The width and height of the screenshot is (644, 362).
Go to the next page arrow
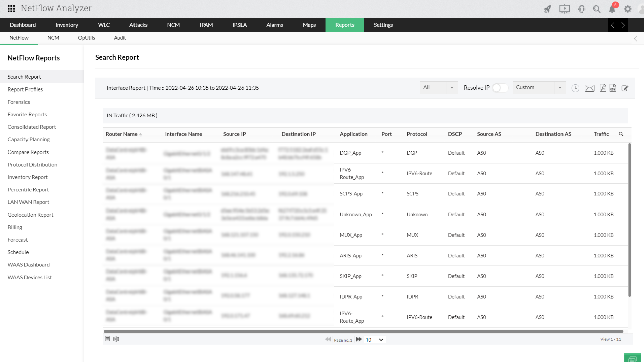click(x=359, y=339)
